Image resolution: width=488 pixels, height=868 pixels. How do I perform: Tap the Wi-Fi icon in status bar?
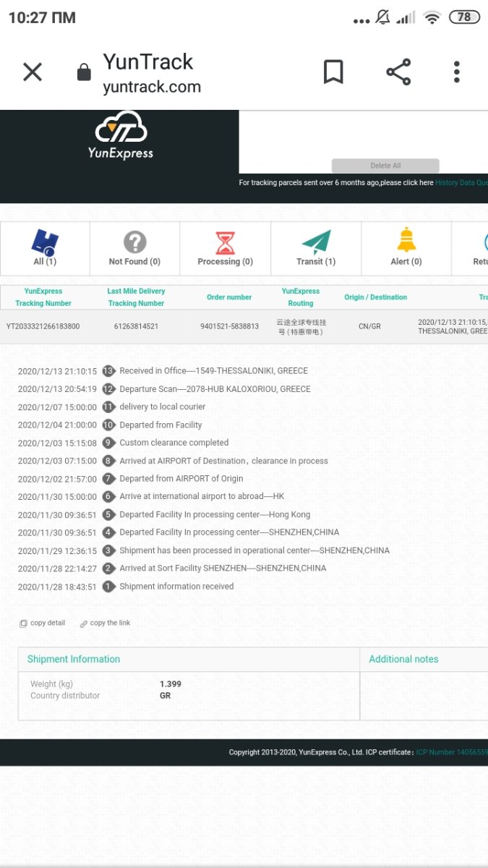[x=432, y=17]
